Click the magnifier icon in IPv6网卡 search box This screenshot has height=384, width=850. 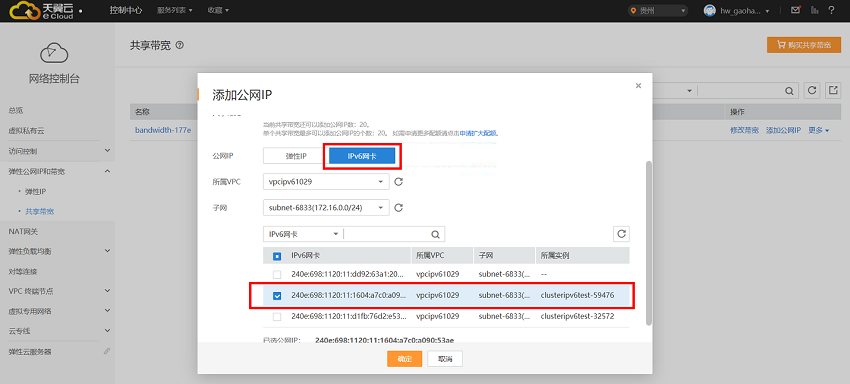pyautogui.click(x=435, y=234)
